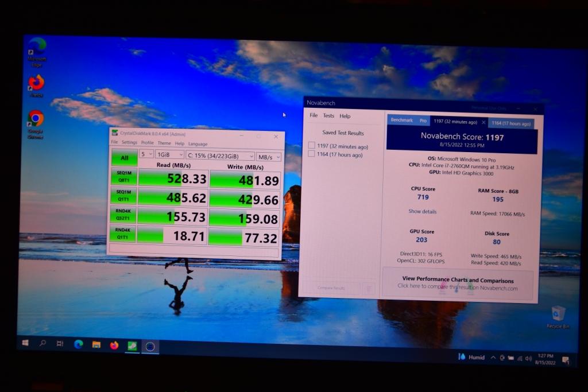Open the notification center icon
This screenshot has width=588, height=392.
[x=566, y=360]
